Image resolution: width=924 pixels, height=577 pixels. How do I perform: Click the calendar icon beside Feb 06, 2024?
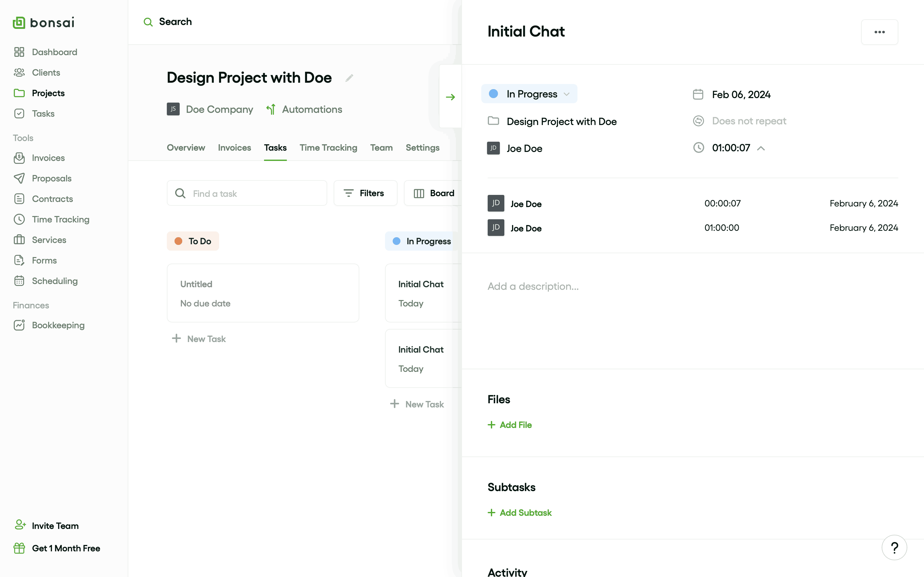698,94
